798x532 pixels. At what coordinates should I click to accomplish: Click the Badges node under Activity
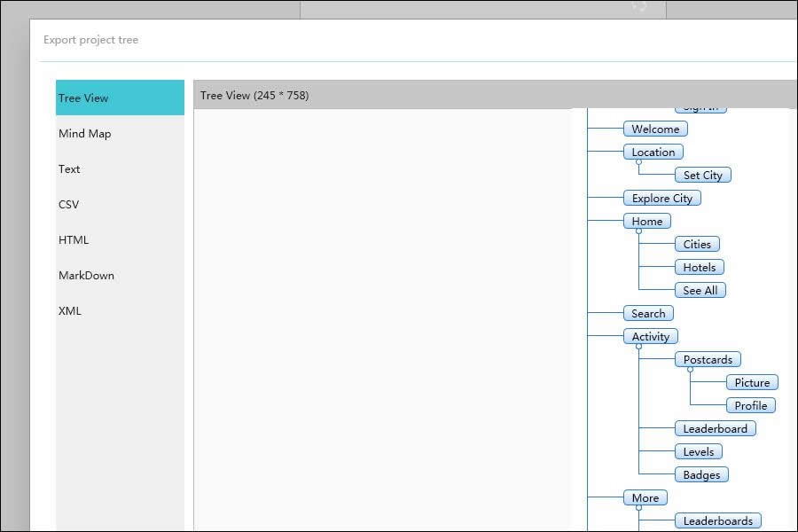(700, 475)
